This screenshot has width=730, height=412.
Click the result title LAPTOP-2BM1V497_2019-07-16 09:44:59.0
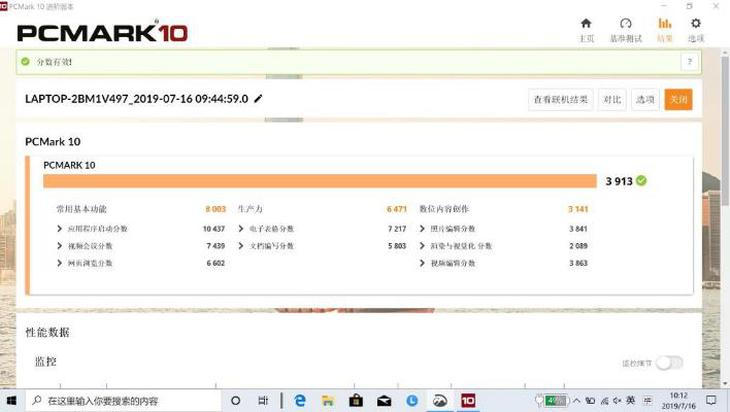pos(136,99)
